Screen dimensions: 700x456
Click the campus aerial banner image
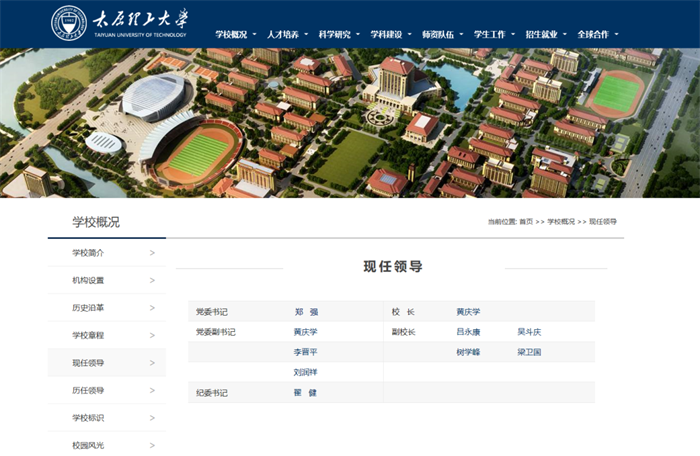pos(350,122)
